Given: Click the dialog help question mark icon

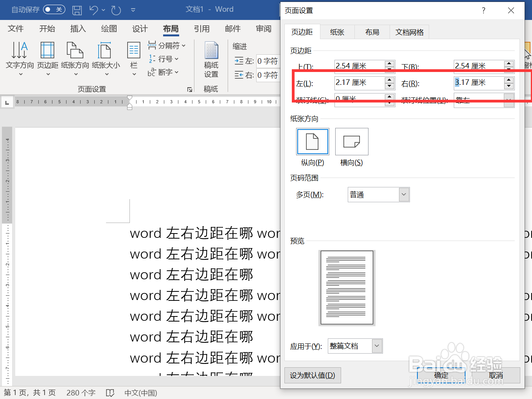Looking at the screenshot, I should point(483,11).
